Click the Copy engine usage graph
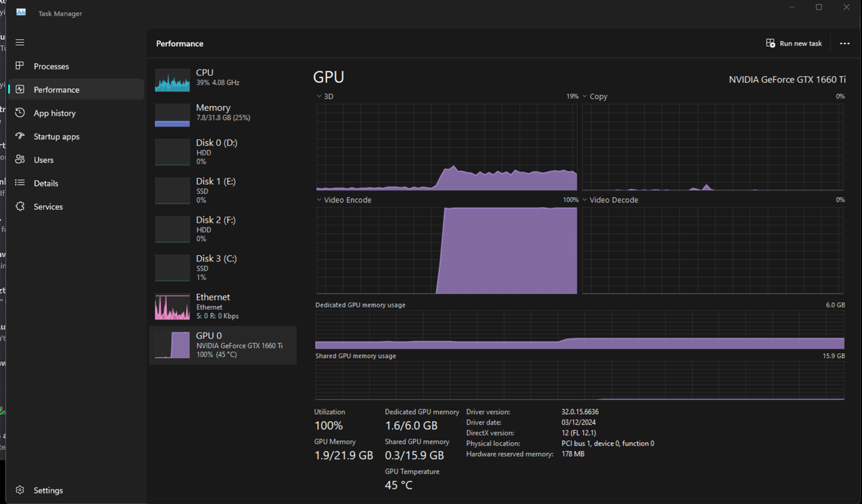This screenshot has width=862, height=504. point(712,147)
